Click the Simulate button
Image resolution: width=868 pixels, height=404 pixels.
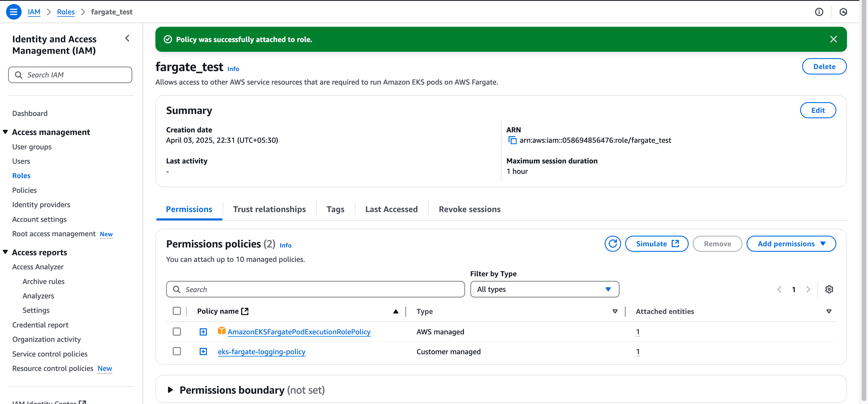(656, 244)
